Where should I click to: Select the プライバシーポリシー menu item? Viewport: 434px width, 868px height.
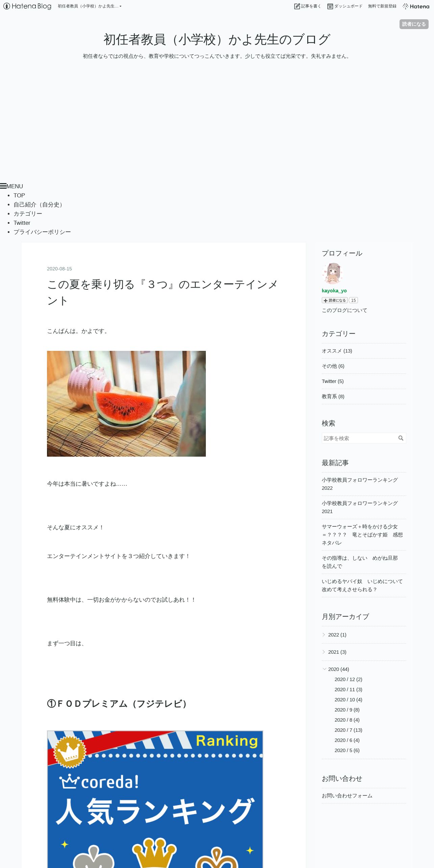pyautogui.click(x=42, y=232)
